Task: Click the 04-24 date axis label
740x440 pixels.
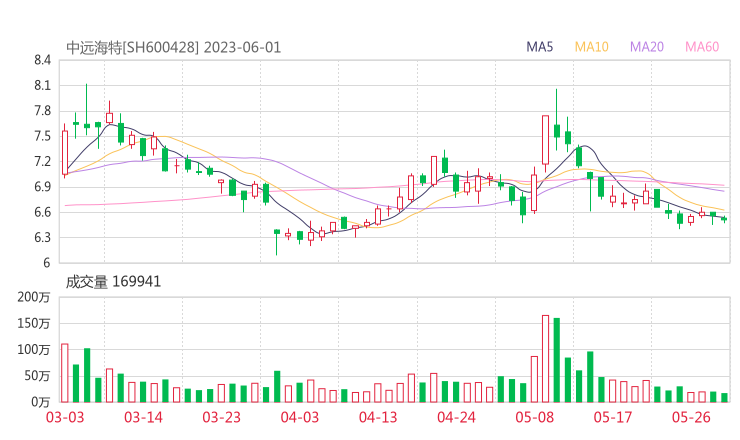Action: 456,417
